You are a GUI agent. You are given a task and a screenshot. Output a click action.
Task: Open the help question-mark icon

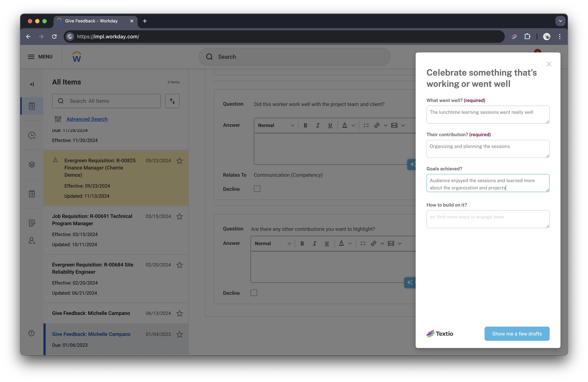pyautogui.click(x=32, y=333)
